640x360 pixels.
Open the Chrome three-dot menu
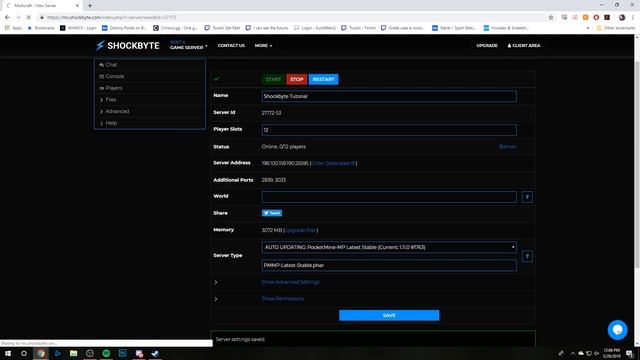pyautogui.click(x=633, y=17)
